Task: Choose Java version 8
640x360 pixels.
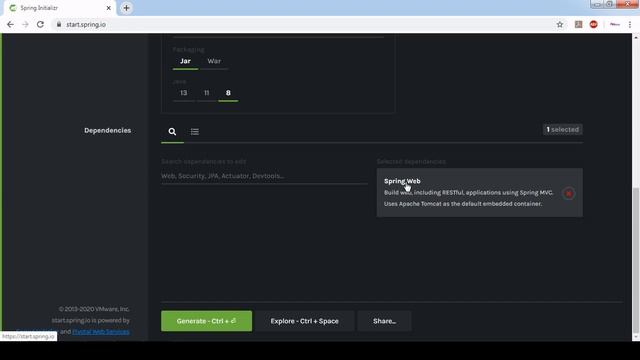Action: 228,93
